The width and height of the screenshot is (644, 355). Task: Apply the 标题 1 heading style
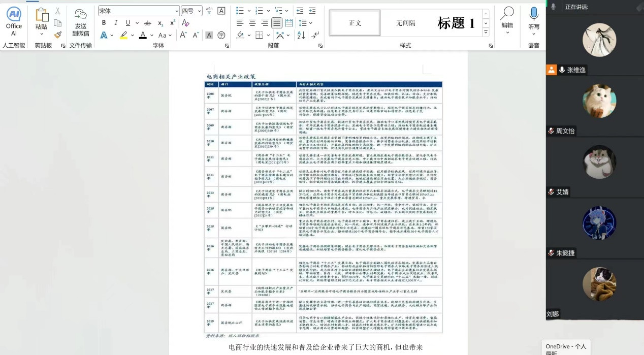[x=456, y=23]
